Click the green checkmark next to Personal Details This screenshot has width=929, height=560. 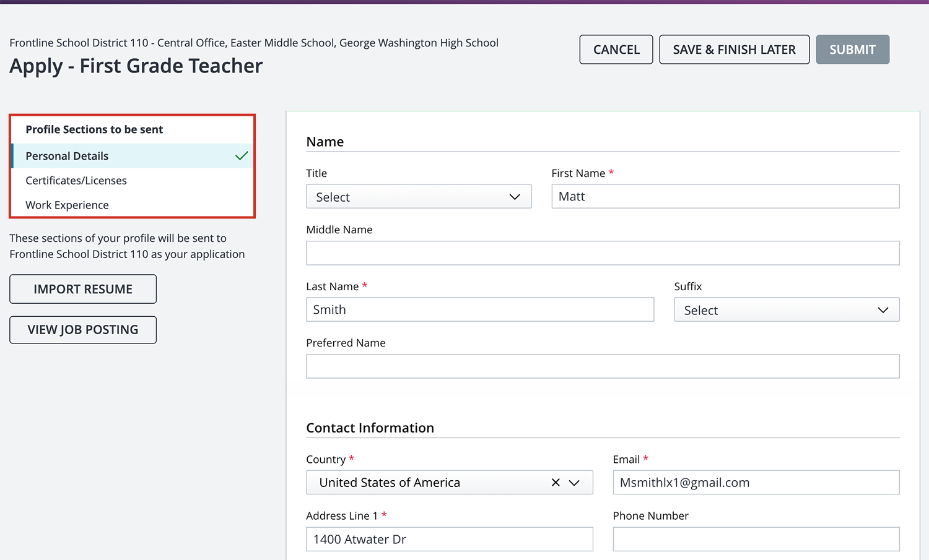(x=242, y=156)
